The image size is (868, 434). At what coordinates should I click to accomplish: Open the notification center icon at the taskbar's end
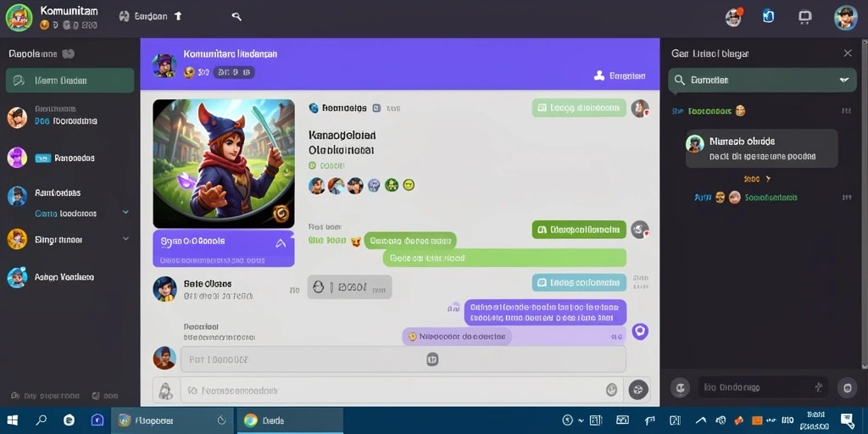(847, 420)
